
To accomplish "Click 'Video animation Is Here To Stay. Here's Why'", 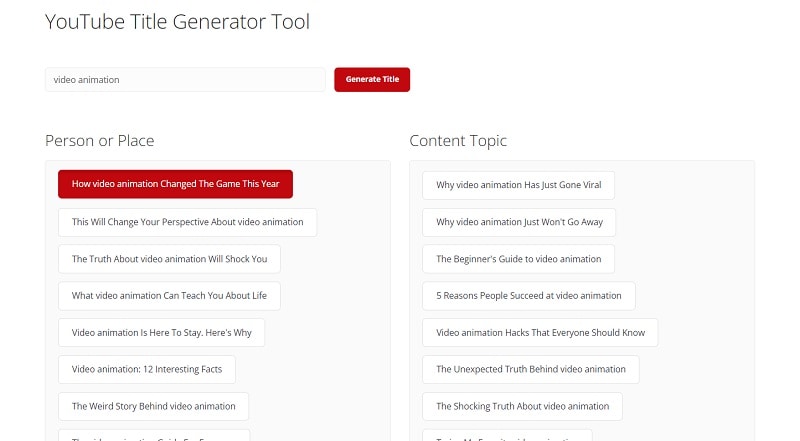I will coord(161,333).
